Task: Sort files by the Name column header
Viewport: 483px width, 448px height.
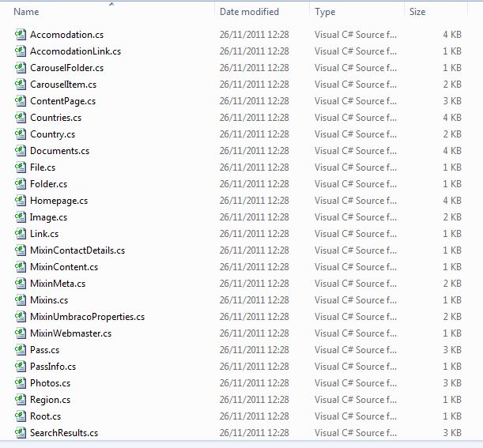Action: 26,12
